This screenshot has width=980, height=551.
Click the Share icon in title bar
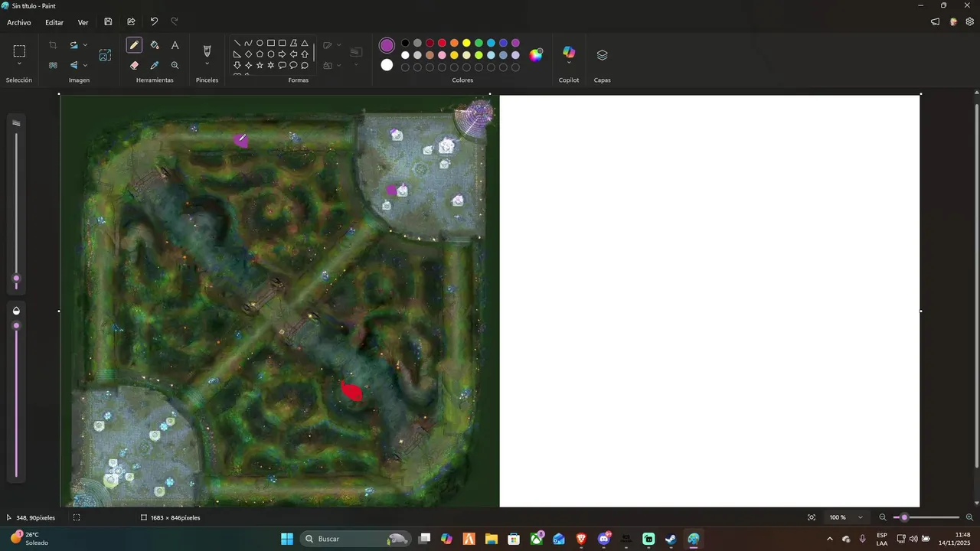tap(131, 22)
